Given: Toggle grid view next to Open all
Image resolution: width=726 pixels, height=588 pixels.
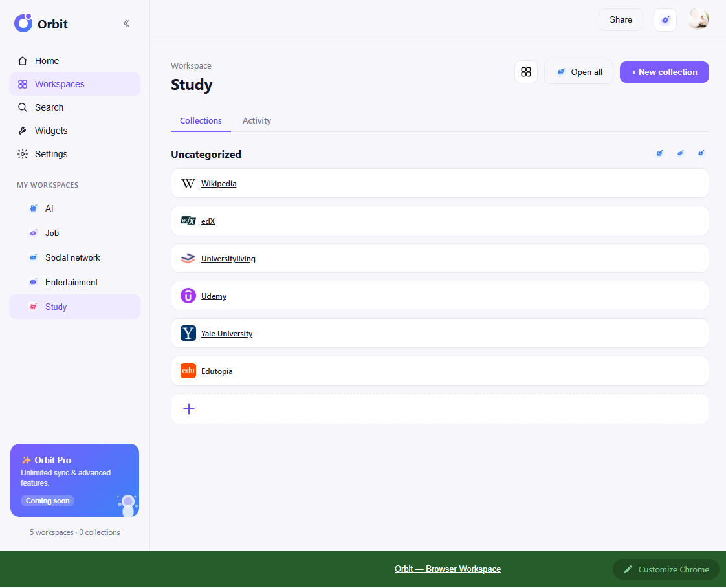Looking at the screenshot, I should (x=525, y=72).
